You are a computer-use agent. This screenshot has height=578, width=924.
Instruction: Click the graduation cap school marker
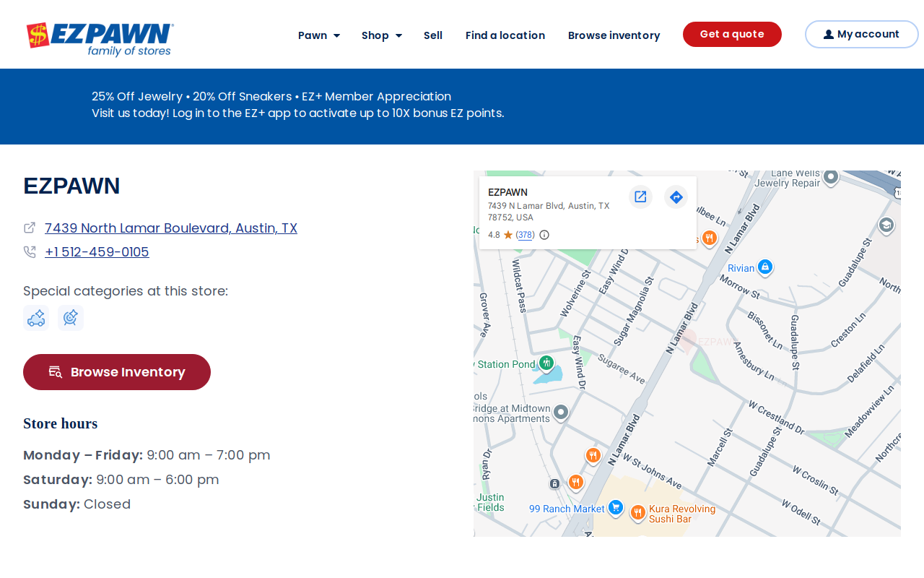click(x=886, y=226)
